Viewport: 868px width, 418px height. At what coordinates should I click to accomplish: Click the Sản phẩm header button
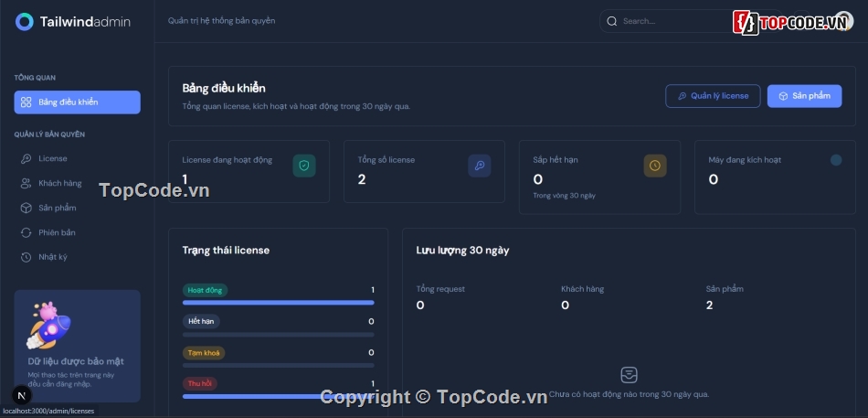(x=804, y=96)
